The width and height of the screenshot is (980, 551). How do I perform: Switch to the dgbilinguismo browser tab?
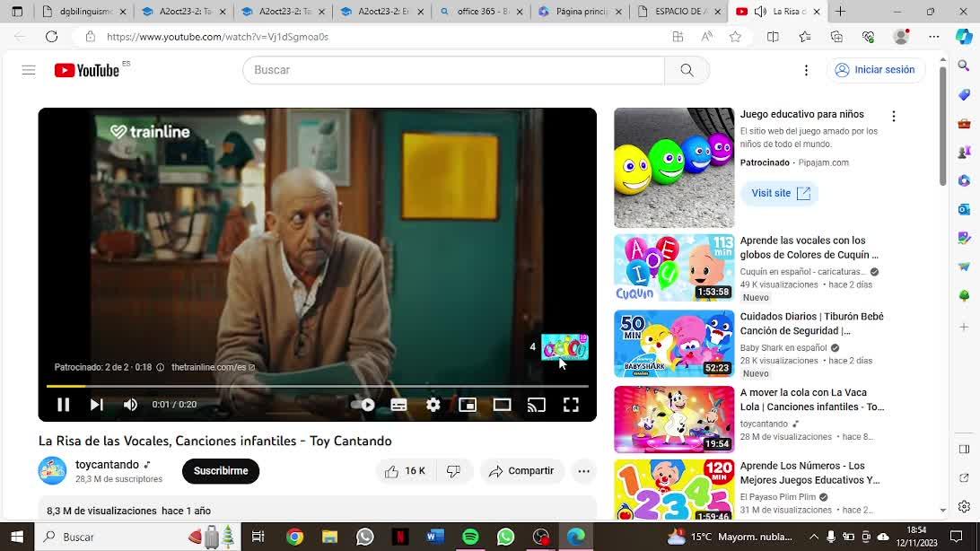click(x=84, y=12)
